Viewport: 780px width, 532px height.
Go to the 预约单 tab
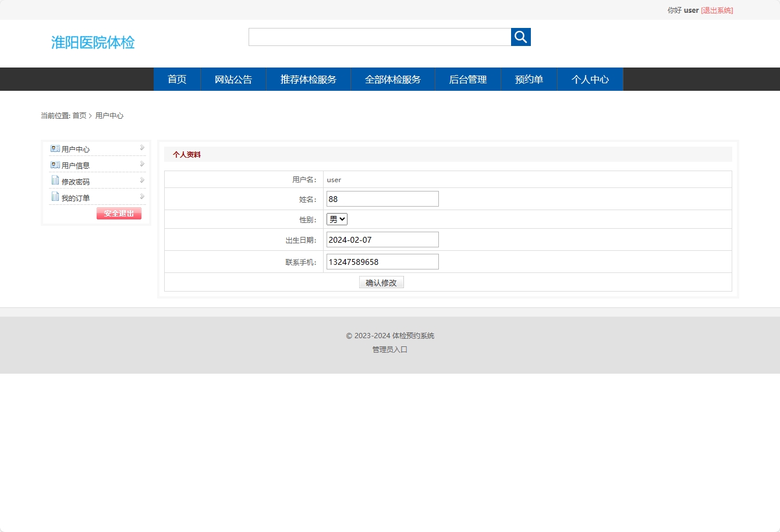(529, 79)
